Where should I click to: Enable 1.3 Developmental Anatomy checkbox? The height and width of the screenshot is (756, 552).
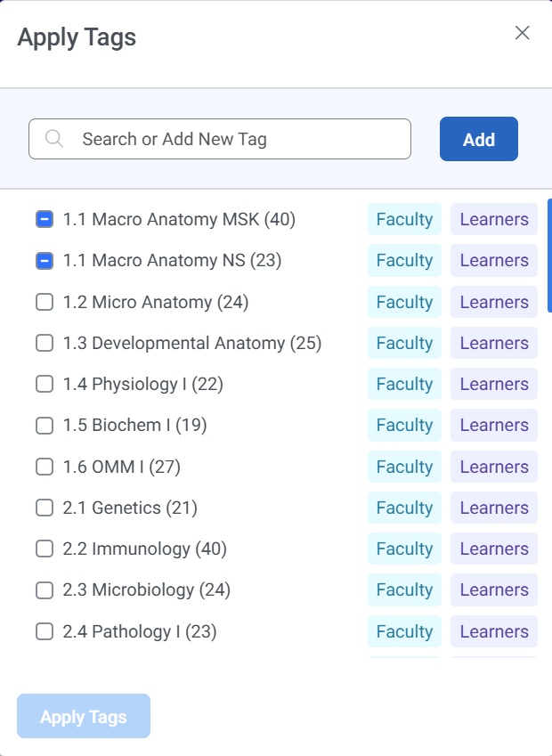(x=45, y=343)
